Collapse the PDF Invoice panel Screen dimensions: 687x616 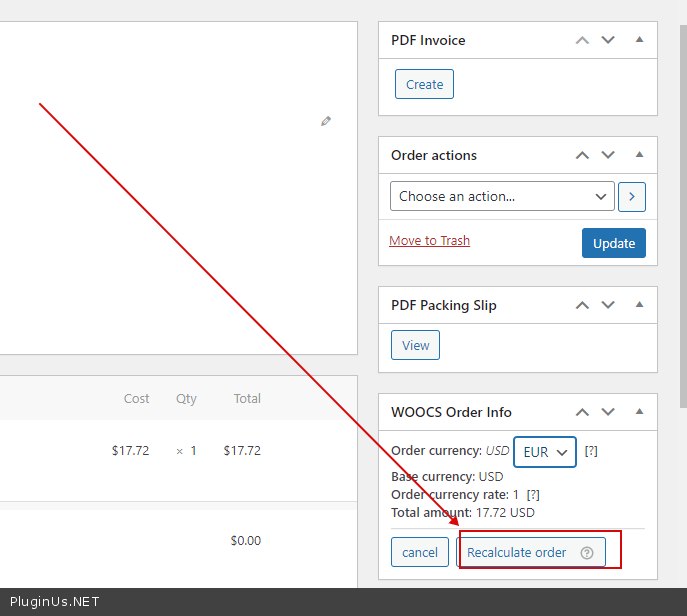click(x=639, y=40)
